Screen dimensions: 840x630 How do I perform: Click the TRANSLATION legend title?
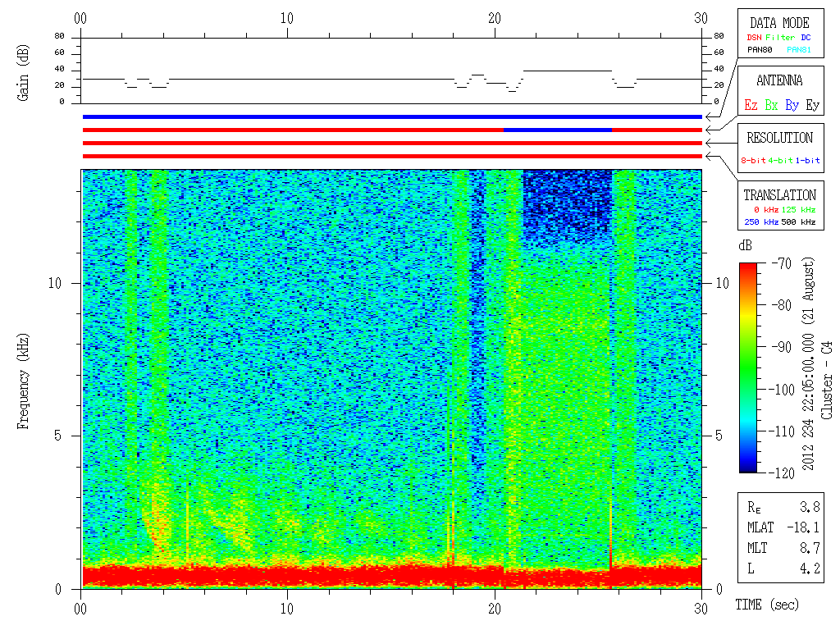pyautogui.click(x=780, y=195)
